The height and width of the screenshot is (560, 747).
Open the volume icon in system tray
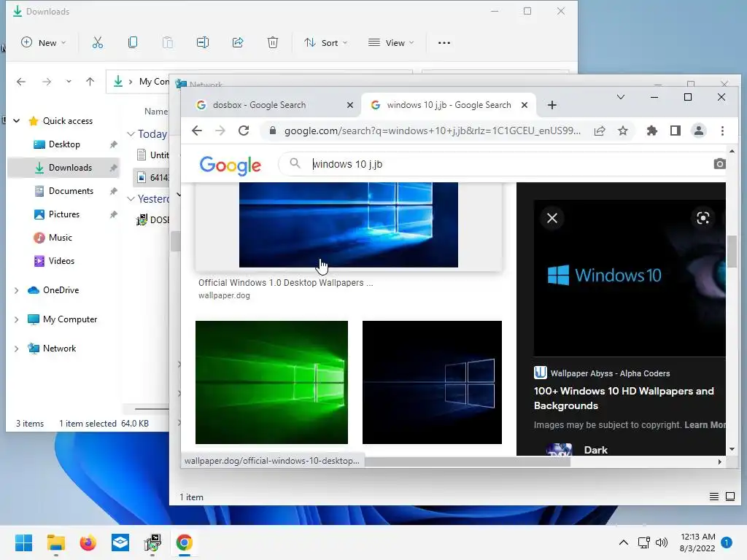662,542
